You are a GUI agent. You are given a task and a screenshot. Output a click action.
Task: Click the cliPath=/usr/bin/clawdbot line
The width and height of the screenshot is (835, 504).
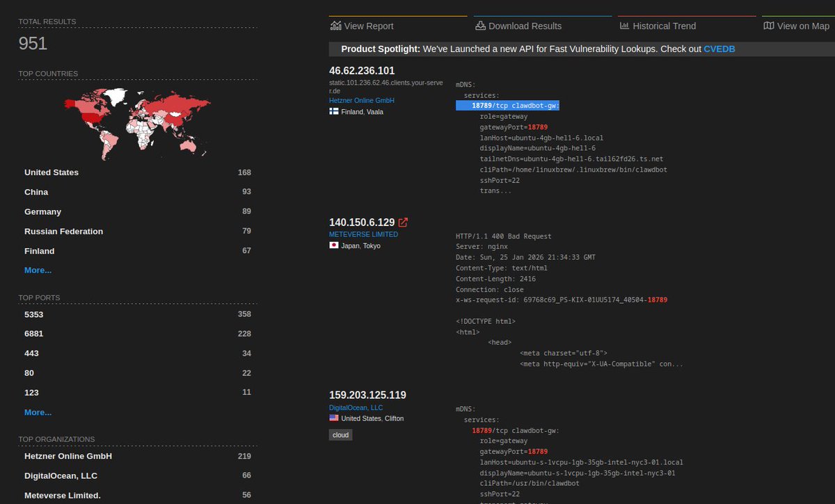click(530, 483)
